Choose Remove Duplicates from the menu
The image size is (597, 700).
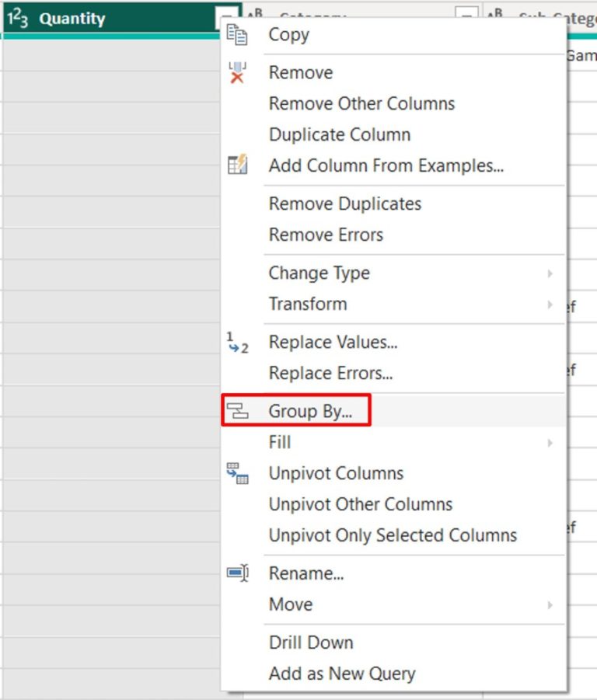344,204
